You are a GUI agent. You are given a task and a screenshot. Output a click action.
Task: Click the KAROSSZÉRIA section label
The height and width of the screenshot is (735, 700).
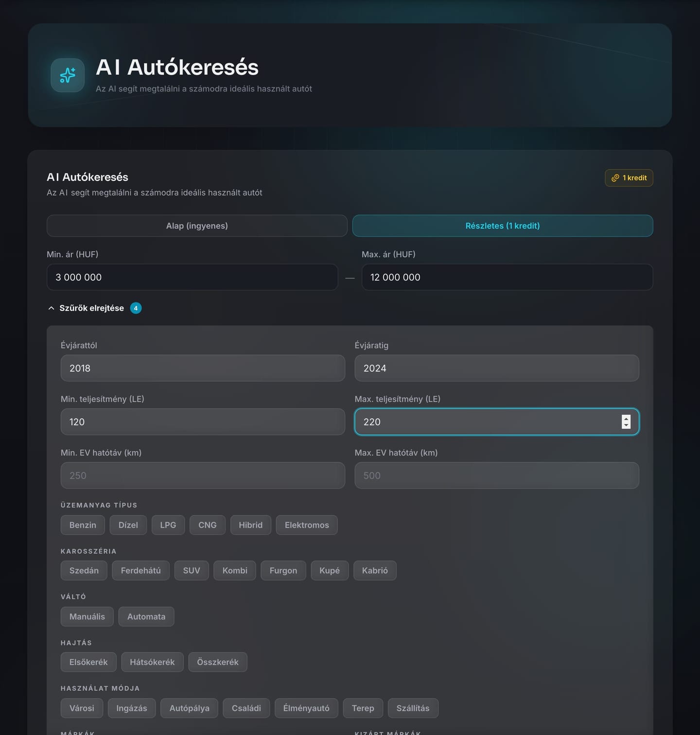[88, 551]
